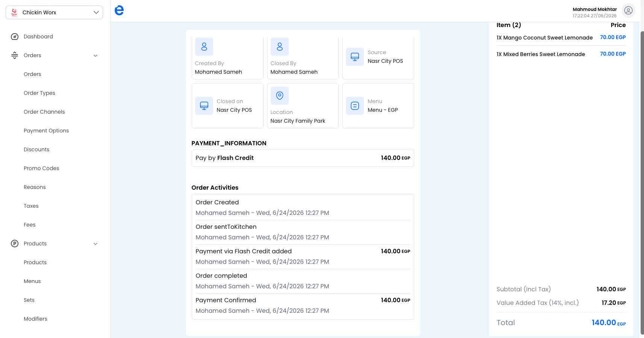Select the 'Nasr City Family Park' location text

[298, 121]
